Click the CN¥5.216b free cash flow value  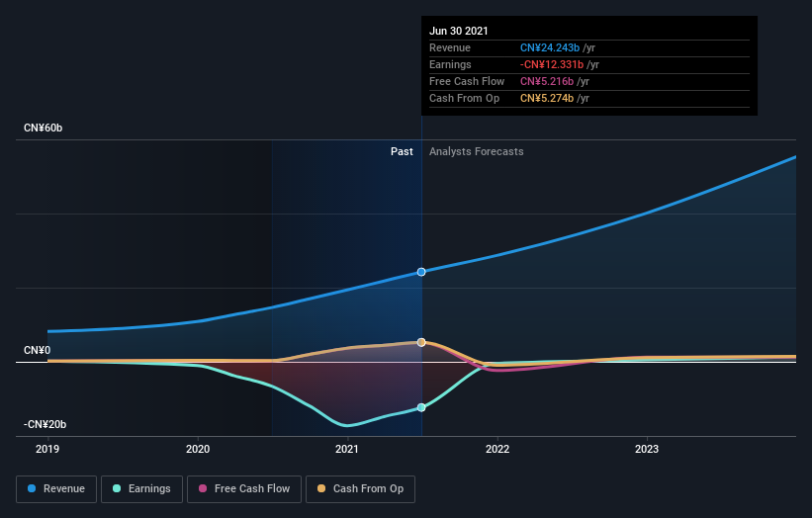tap(547, 81)
